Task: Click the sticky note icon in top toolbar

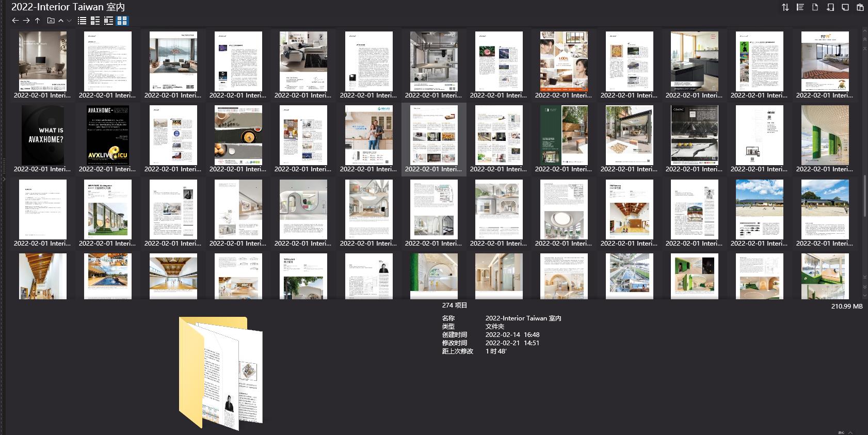Action: tap(845, 7)
